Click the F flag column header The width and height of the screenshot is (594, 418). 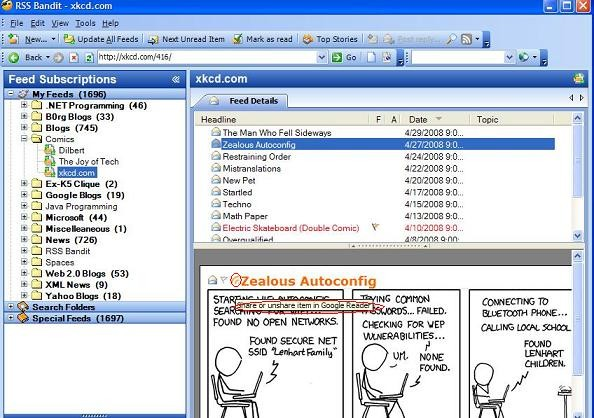click(x=378, y=120)
